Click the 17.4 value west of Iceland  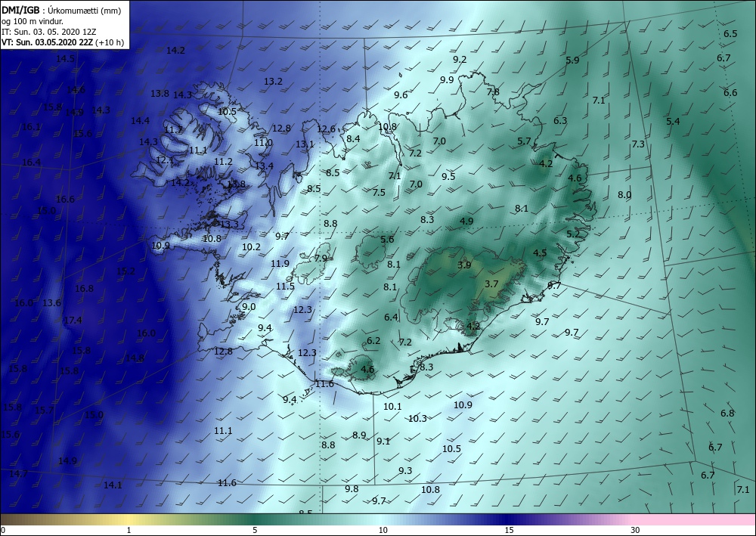(x=73, y=320)
